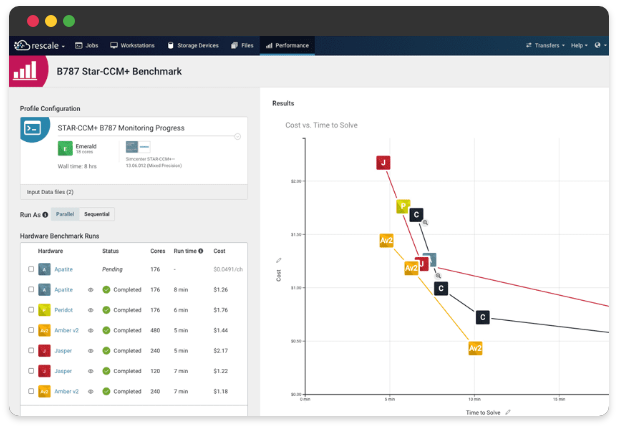The height and width of the screenshot is (428, 618).
Task: Toggle visibility eye for 480-core Amber v2
Action: pyautogui.click(x=91, y=330)
